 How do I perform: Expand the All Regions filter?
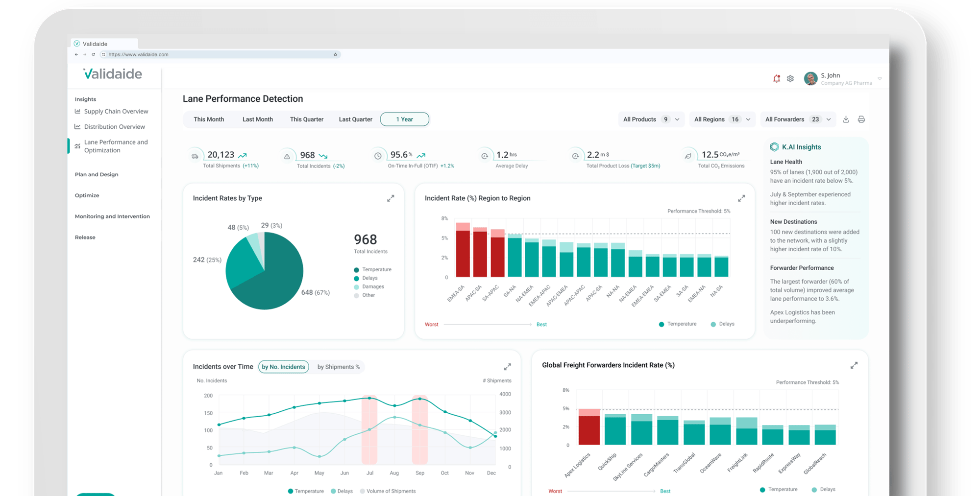point(722,119)
